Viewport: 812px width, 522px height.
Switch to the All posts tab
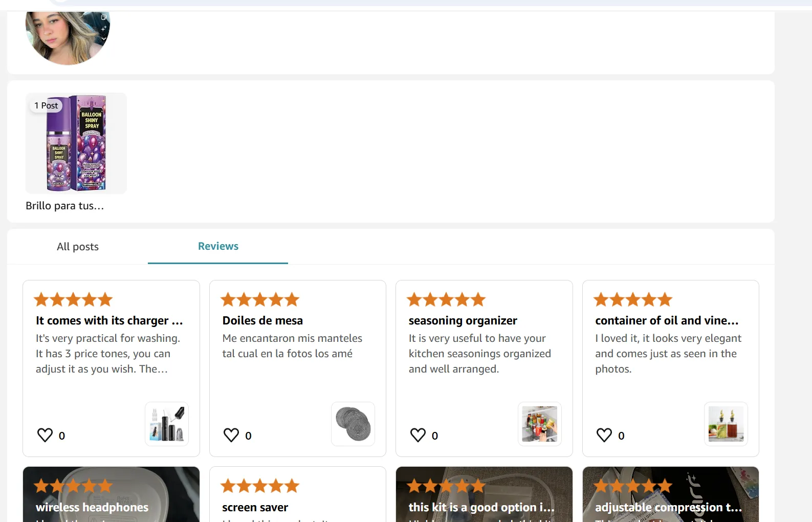point(78,247)
